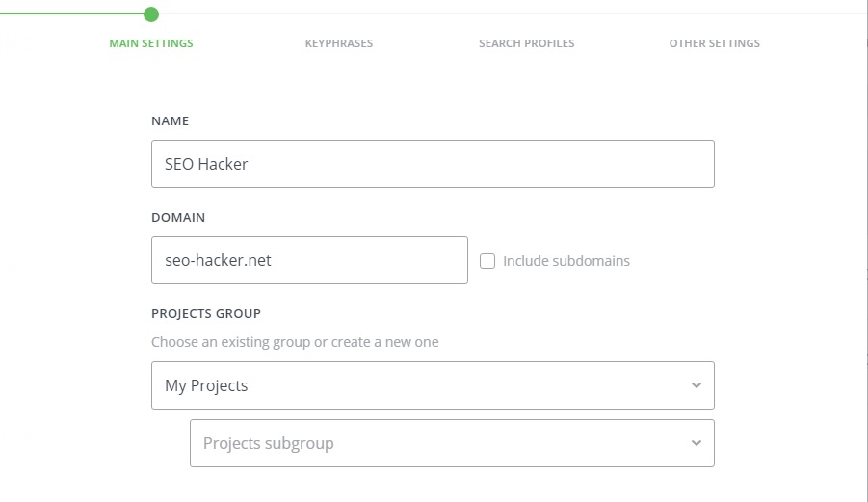Open the Other Settings tab

714,43
